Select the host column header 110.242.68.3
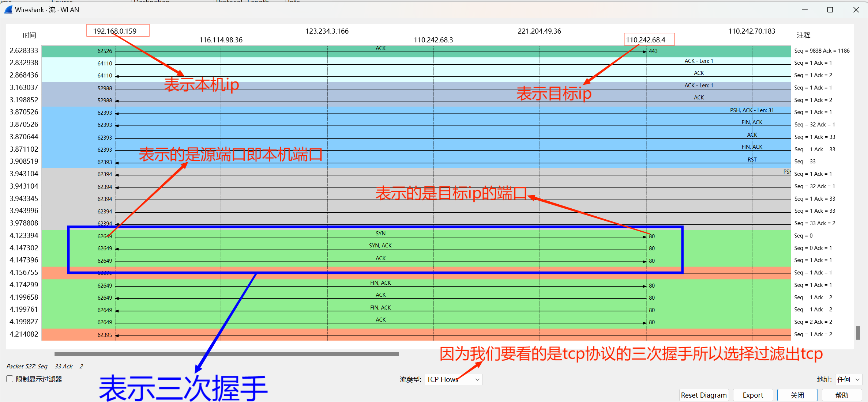The width and height of the screenshot is (868, 402). [x=433, y=40]
